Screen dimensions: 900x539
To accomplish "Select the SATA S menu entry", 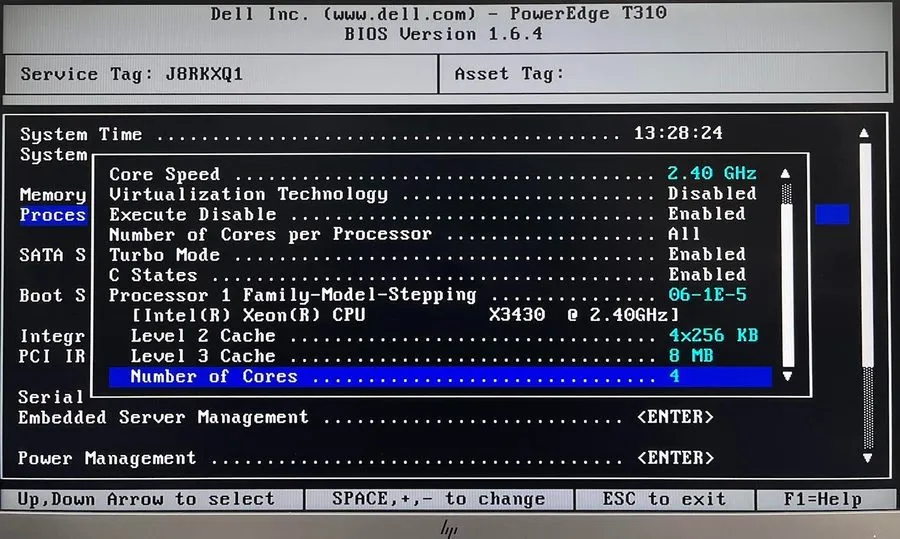I will [52, 255].
